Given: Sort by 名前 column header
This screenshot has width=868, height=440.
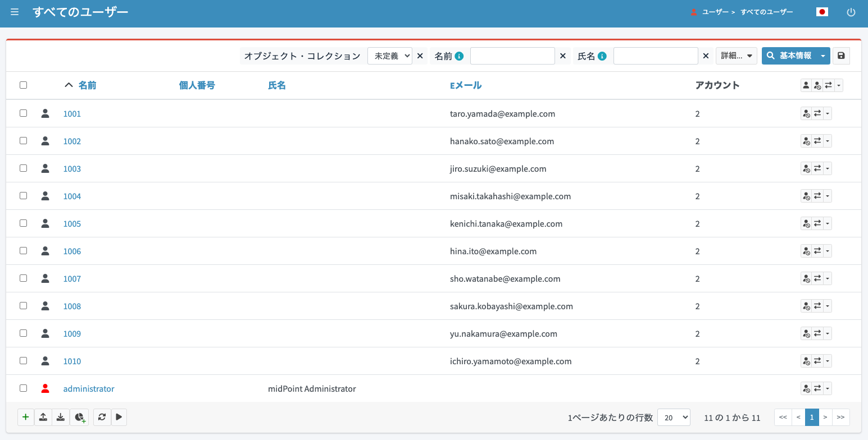Looking at the screenshot, I should [x=87, y=85].
